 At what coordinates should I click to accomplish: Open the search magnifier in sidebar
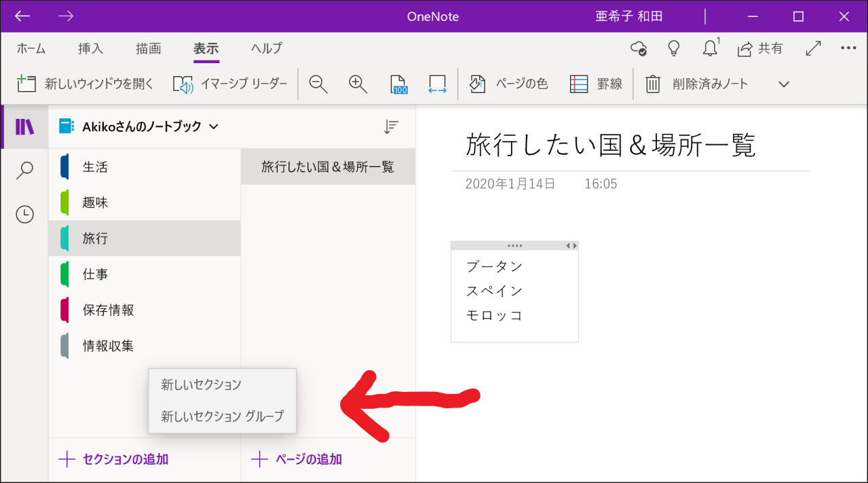coord(24,171)
